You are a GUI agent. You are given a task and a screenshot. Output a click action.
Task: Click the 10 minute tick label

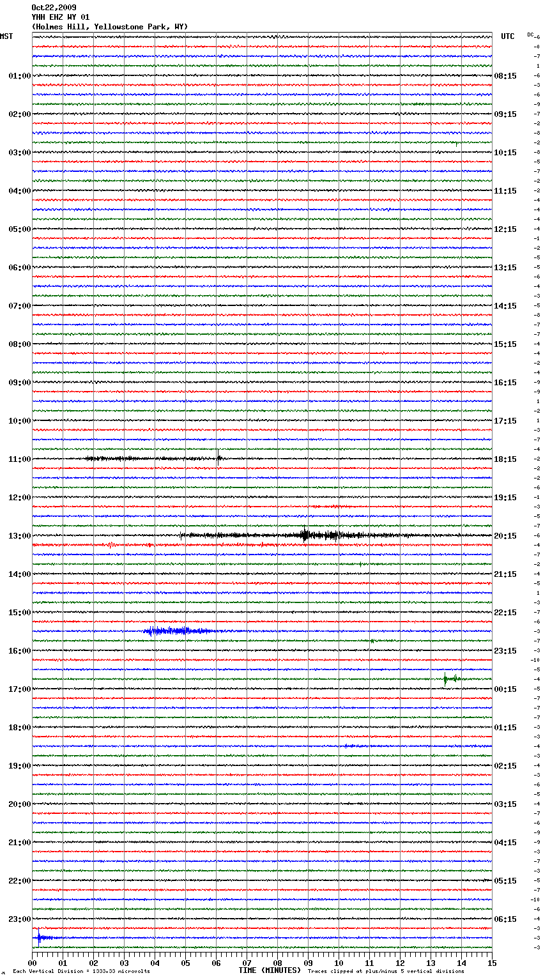pos(339,963)
